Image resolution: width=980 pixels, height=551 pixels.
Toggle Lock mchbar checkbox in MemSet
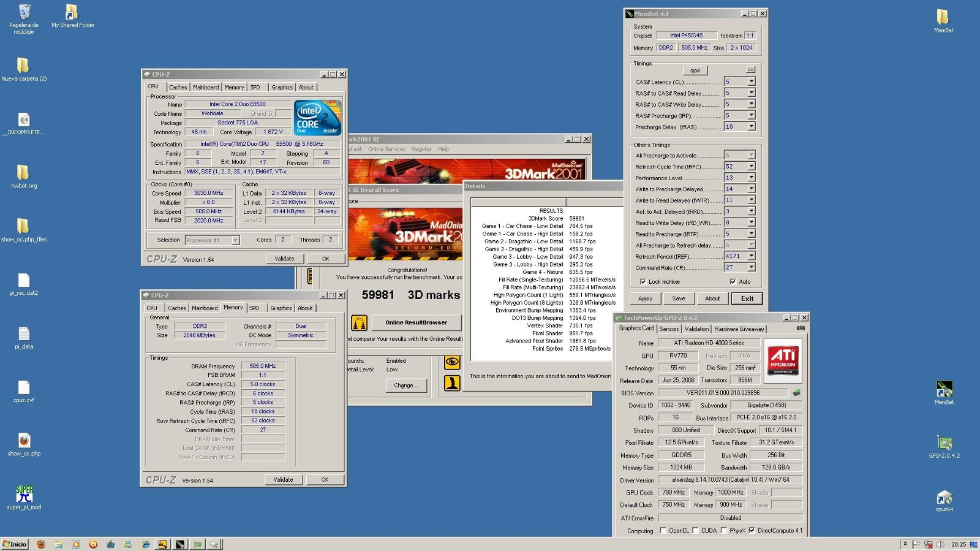coord(643,281)
